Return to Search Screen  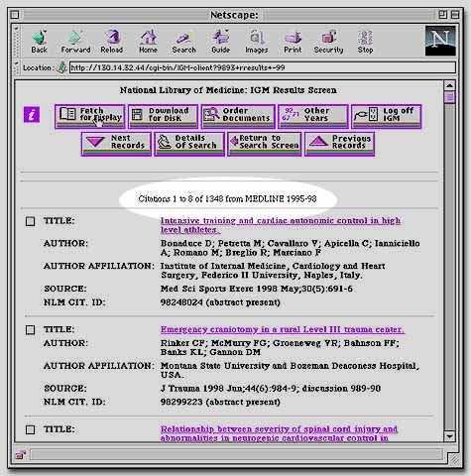(x=265, y=144)
